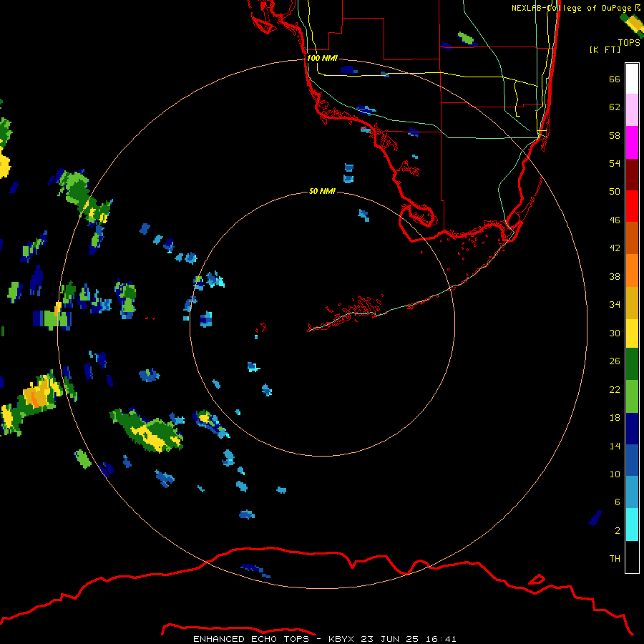This screenshot has width=644, height=644.
Task: Click the light pink legend swatch
Action: 632,110
